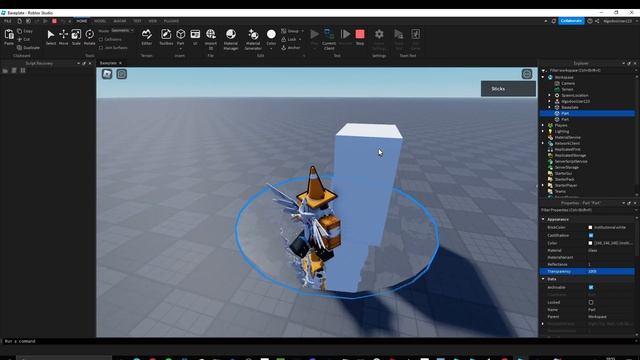This screenshot has height=360, width=640.
Task: Open the FILE menu
Action: tap(8, 21)
